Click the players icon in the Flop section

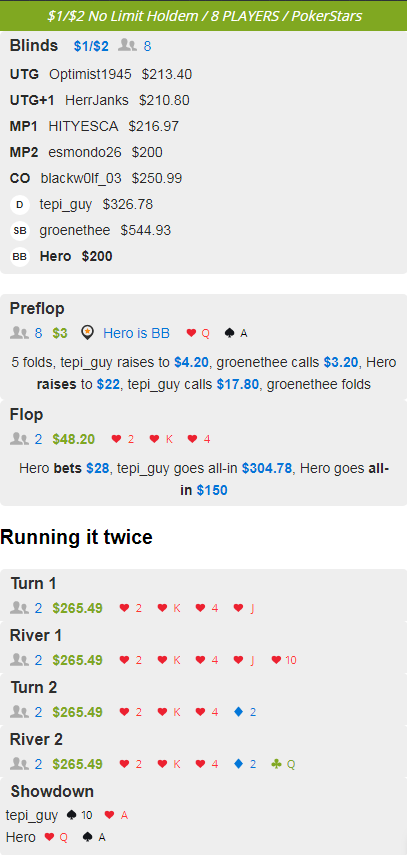click(19, 439)
